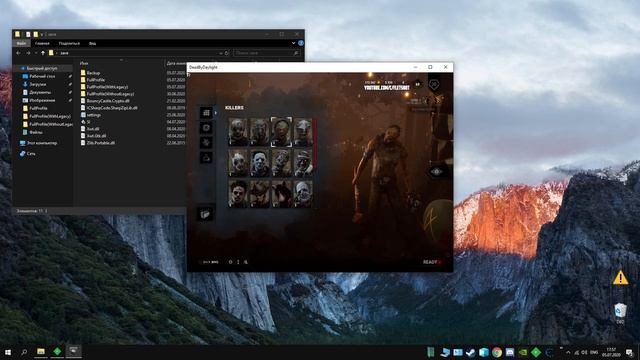Open Windows Start menu
The width and height of the screenshot is (640, 360).
(x=8, y=352)
